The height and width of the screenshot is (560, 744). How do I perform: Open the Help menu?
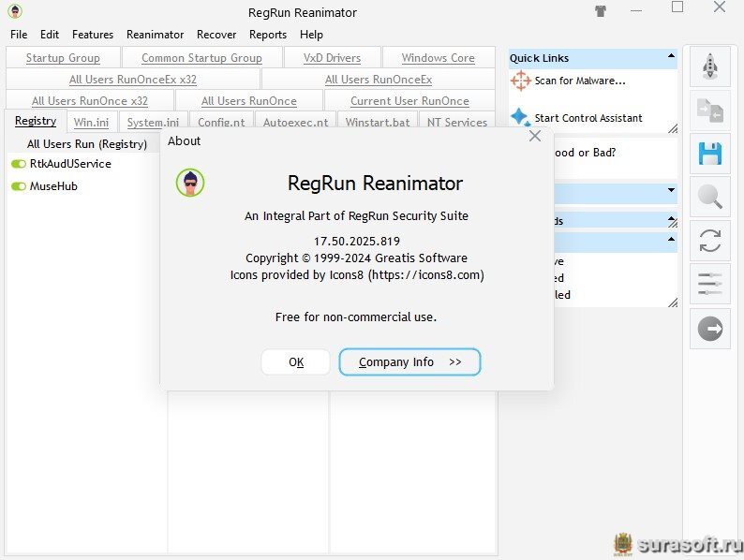[x=311, y=35]
